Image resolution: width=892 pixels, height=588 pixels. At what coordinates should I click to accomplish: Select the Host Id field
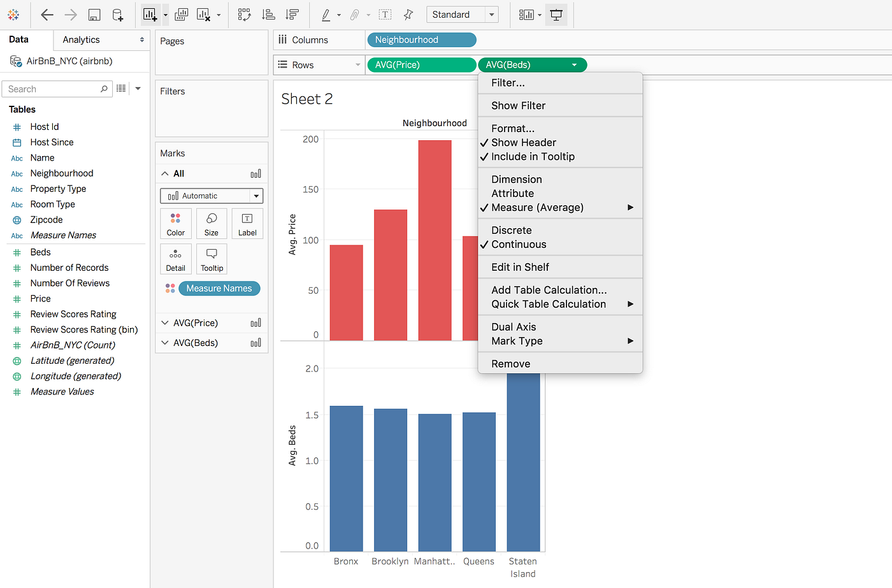(x=45, y=127)
